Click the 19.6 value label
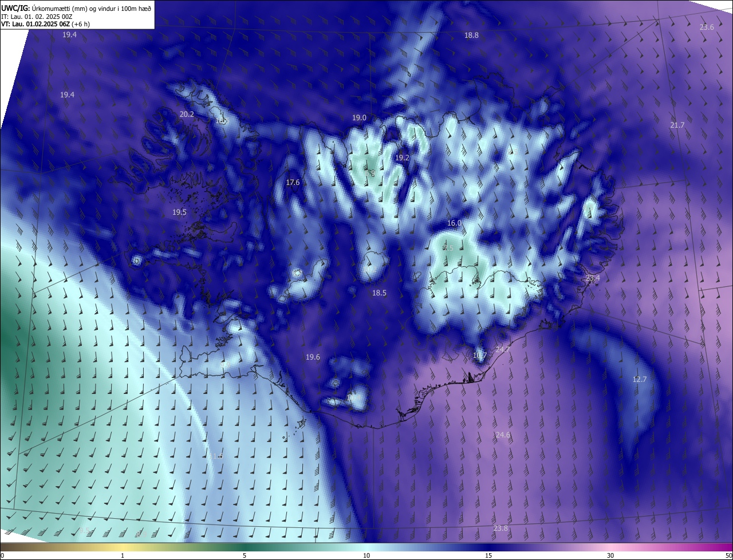Image resolution: width=733 pixels, height=560 pixels. [x=313, y=357]
